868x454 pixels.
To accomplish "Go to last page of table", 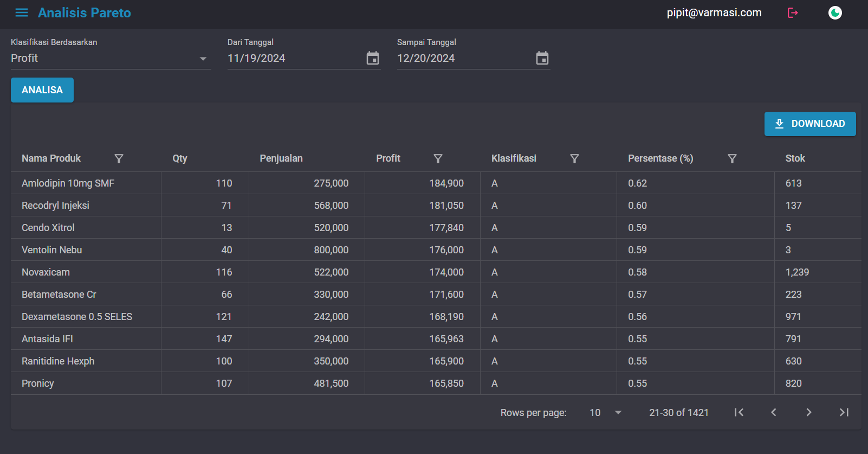I will tap(844, 412).
